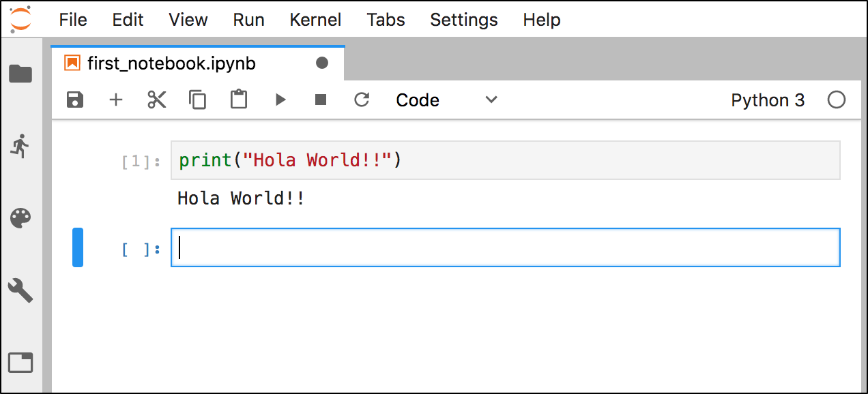Viewport: 868px width, 394px height.
Task: Open the Run menu
Action: click(x=248, y=20)
